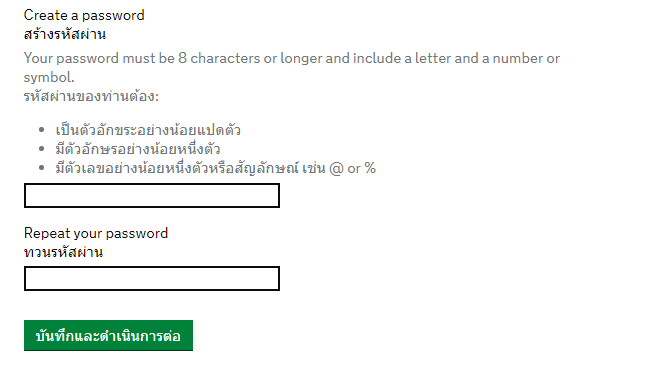
Task: Click the Thai label สร้างรหัสผ่าน
Action: tap(65, 34)
